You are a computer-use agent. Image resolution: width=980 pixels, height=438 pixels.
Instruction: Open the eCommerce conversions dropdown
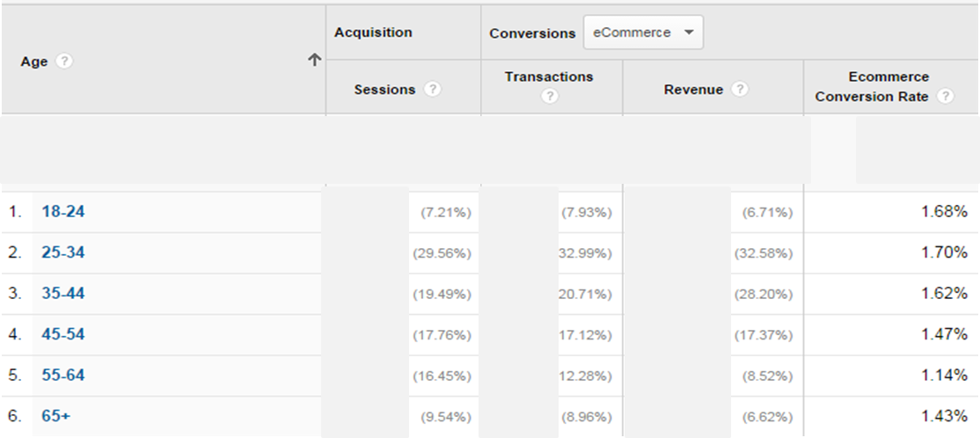click(642, 33)
